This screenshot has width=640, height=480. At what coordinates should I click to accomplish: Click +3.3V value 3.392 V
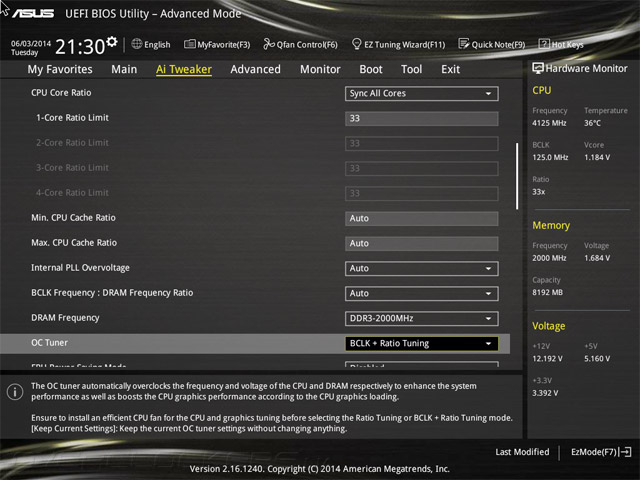[545, 393]
